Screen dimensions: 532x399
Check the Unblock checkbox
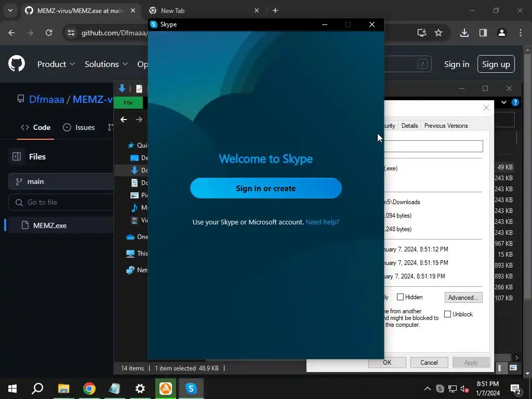[x=447, y=314]
